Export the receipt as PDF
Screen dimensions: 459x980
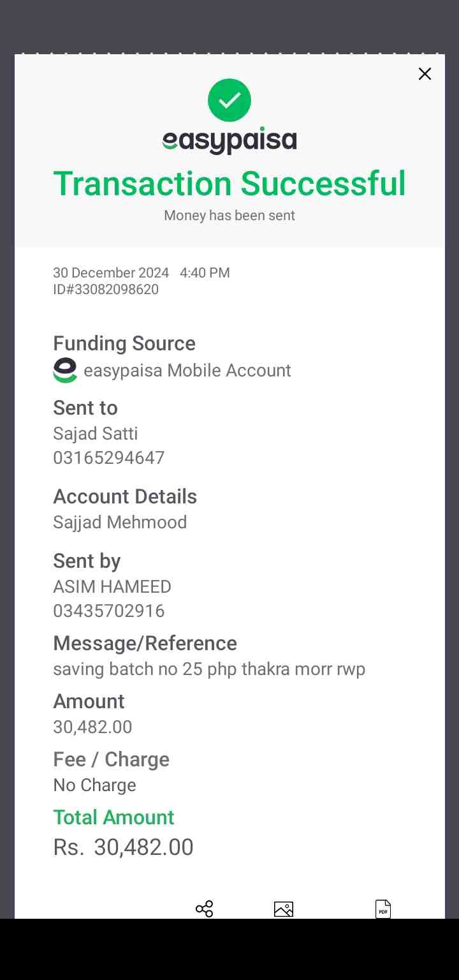[x=382, y=909]
